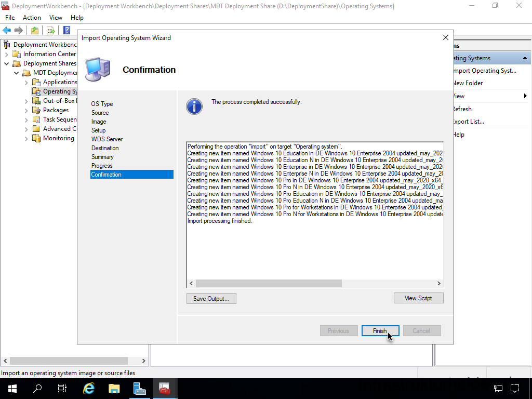532x399 pixels.
Task: Expand the Applications tree node
Action: click(x=26, y=82)
